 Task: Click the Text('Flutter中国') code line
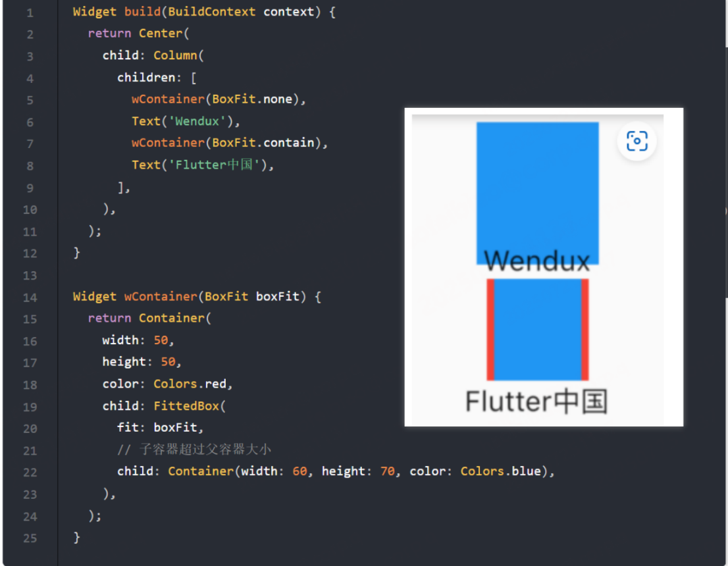click(203, 165)
